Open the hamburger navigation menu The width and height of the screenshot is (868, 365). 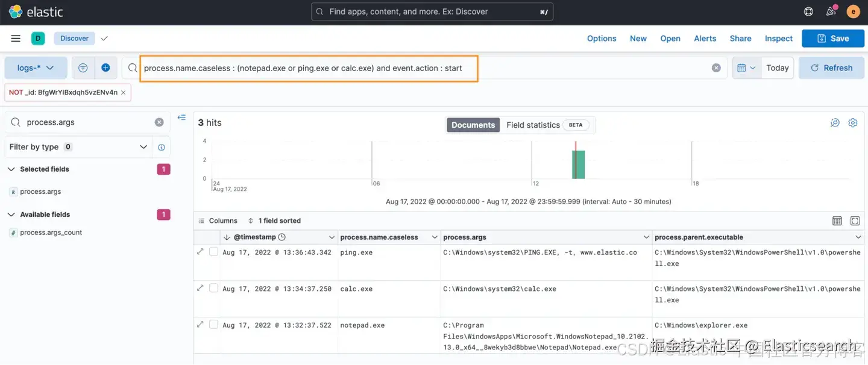click(16, 39)
